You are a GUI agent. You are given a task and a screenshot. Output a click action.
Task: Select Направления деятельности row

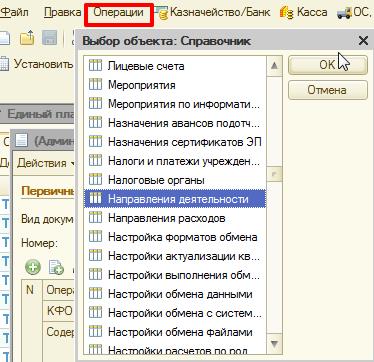pos(175,199)
